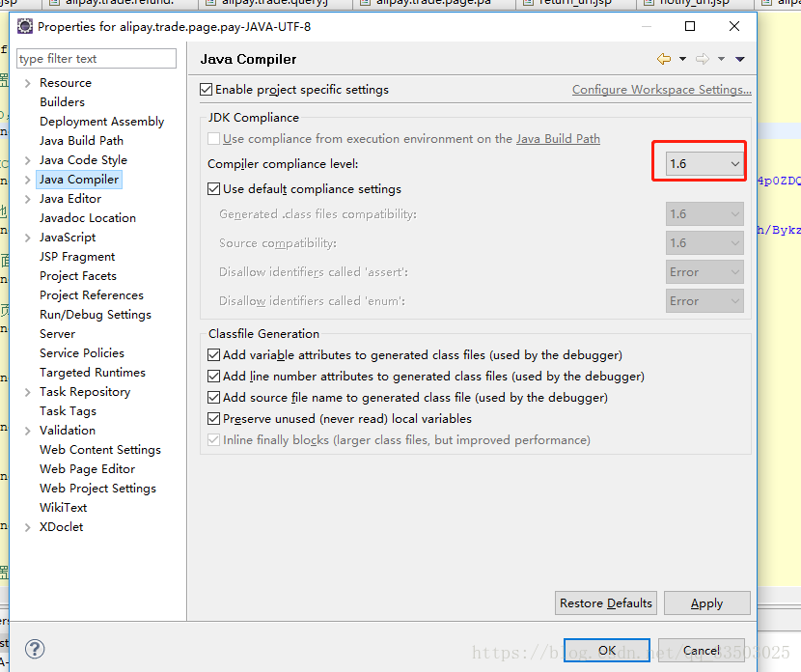The width and height of the screenshot is (801, 672).
Task: Select Project References page
Action: (92, 294)
